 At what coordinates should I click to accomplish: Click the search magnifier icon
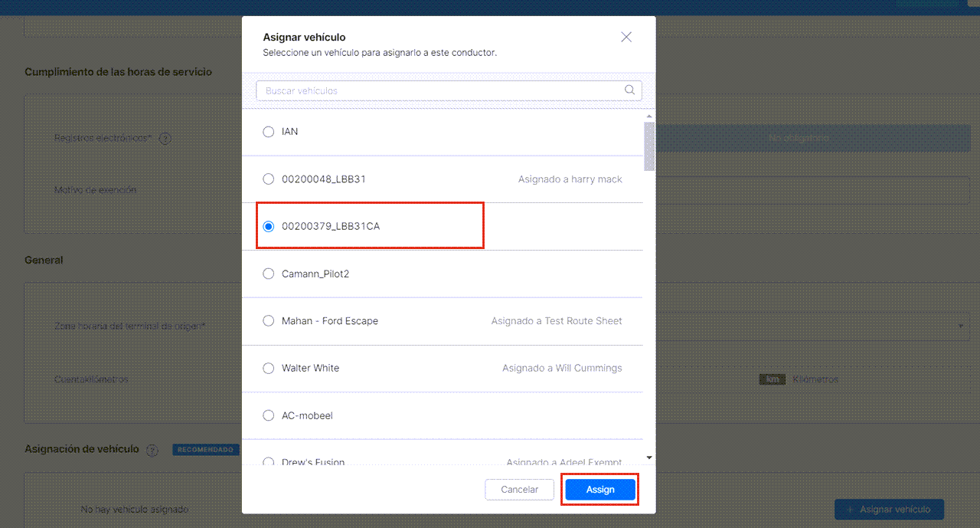point(629,90)
